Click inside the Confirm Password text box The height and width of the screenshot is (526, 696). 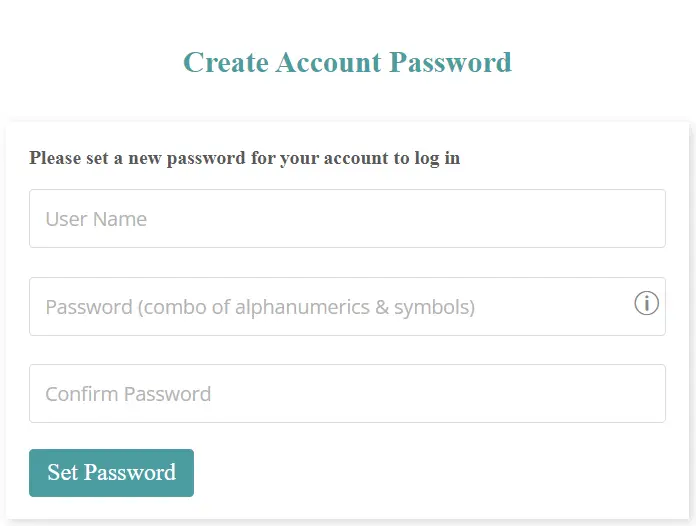pos(347,394)
